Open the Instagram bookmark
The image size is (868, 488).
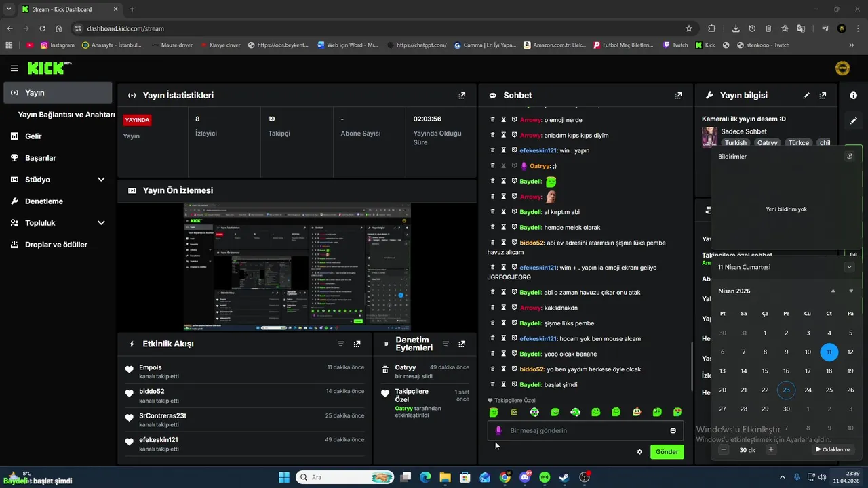coord(58,45)
